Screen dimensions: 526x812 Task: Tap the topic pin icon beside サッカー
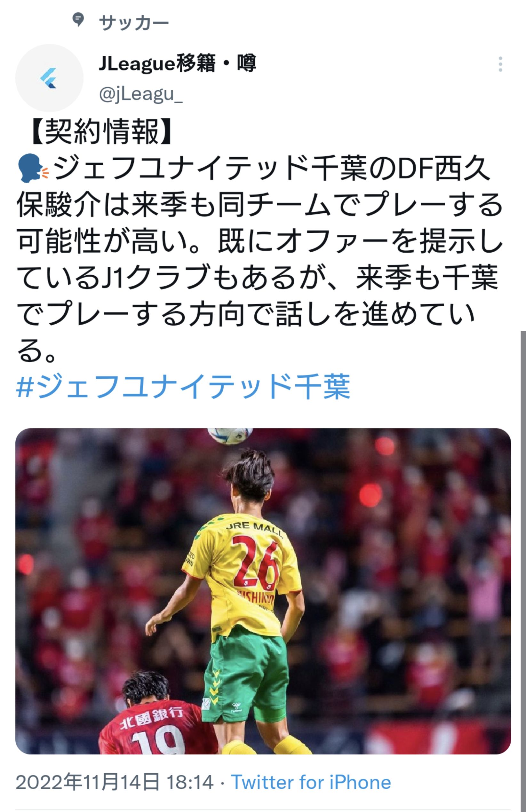tap(78, 20)
